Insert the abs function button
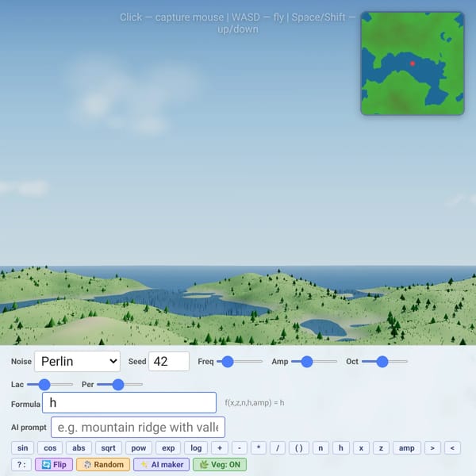Viewport: 476px width, 476px height. point(79,447)
